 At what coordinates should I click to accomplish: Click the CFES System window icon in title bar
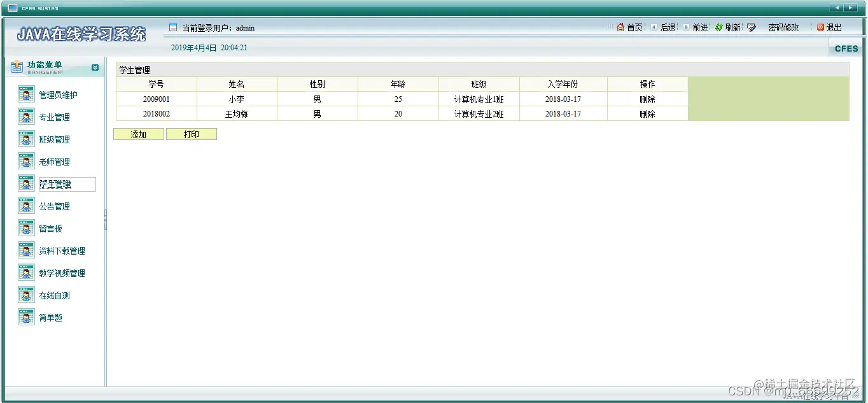[12, 8]
